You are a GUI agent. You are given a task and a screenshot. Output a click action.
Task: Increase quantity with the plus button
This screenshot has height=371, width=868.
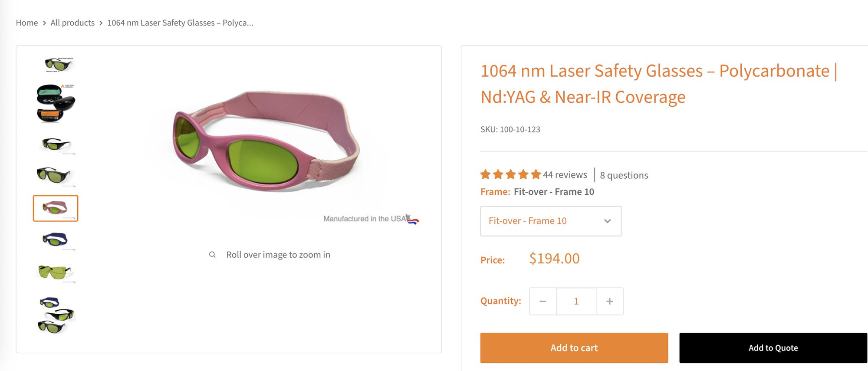(x=609, y=301)
